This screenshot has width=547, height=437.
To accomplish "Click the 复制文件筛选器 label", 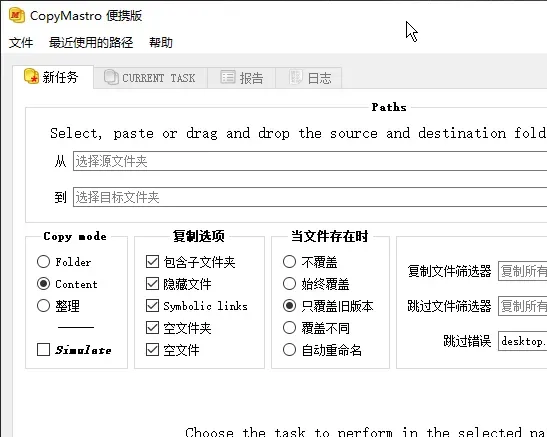I will [x=449, y=271].
